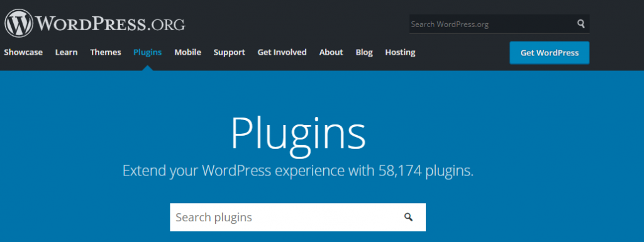
Task: Visit the Support section
Action: coord(229,53)
